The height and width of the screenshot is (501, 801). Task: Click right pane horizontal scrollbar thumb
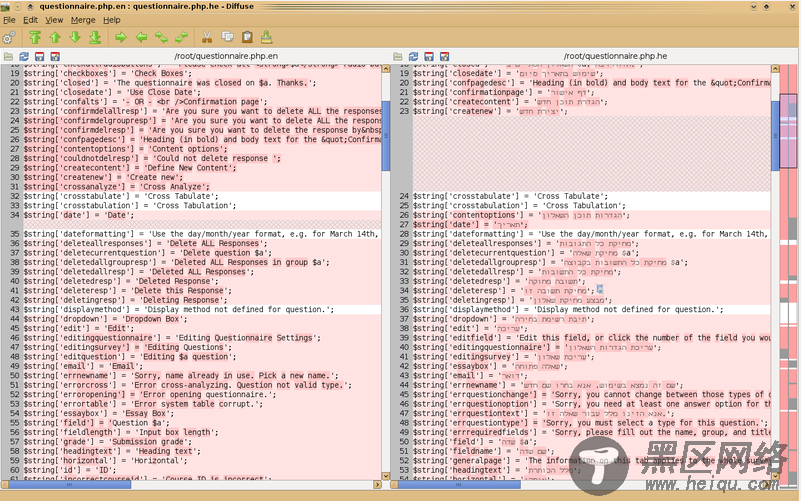coord(459,485)
